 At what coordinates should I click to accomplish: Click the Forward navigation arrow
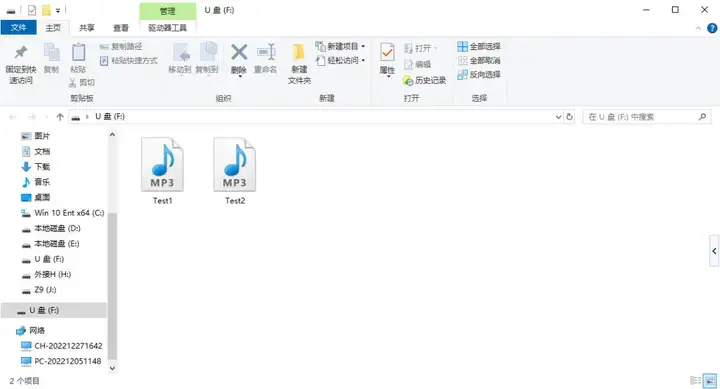pos(32,117)
